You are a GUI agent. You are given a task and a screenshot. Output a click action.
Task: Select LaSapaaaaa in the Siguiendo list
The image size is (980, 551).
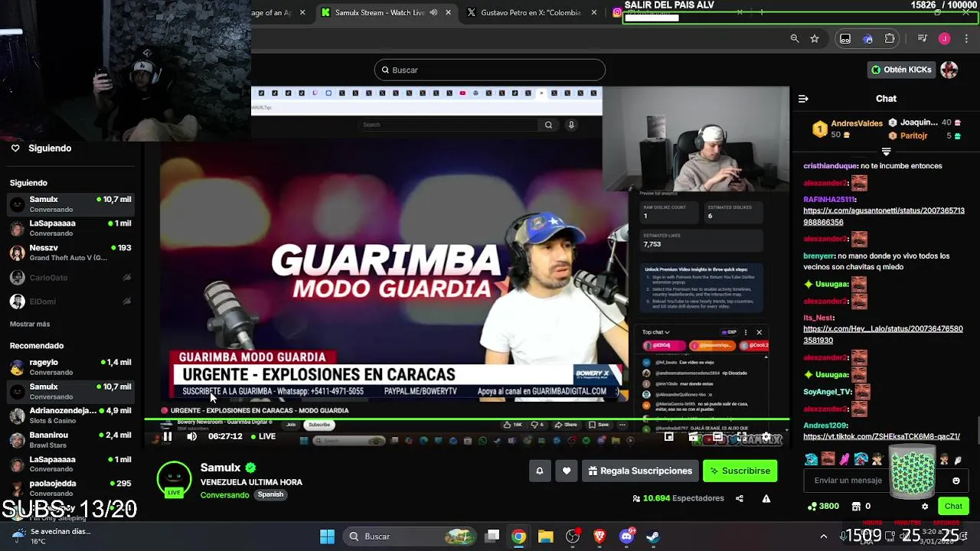pos(70,228)
